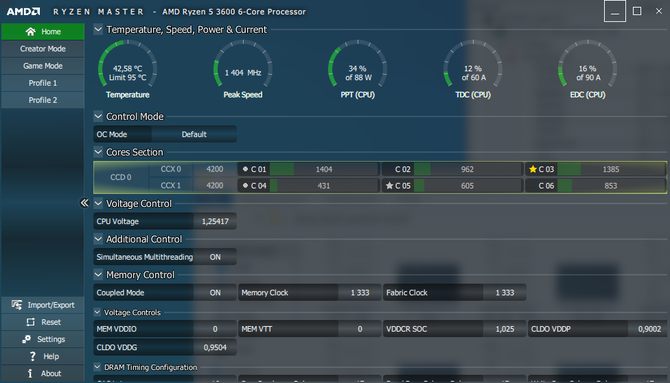
Task: Click the Import/Export icon
Action: tap(17, 305)
